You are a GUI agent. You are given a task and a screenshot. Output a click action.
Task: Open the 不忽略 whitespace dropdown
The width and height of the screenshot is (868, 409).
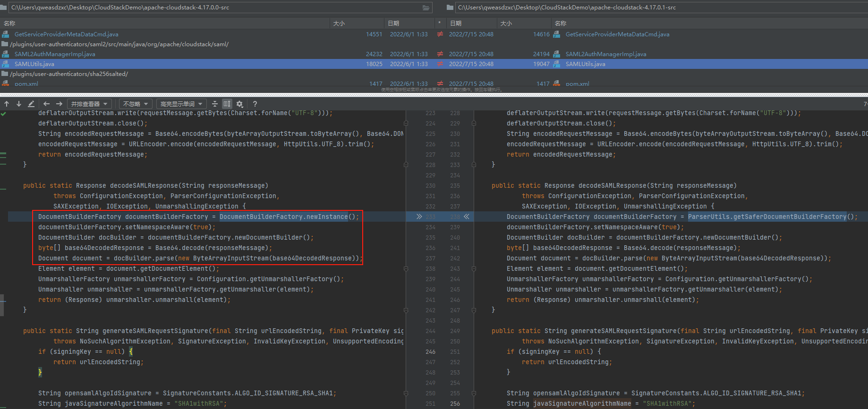pyautogui.click(x=136, y=104)
